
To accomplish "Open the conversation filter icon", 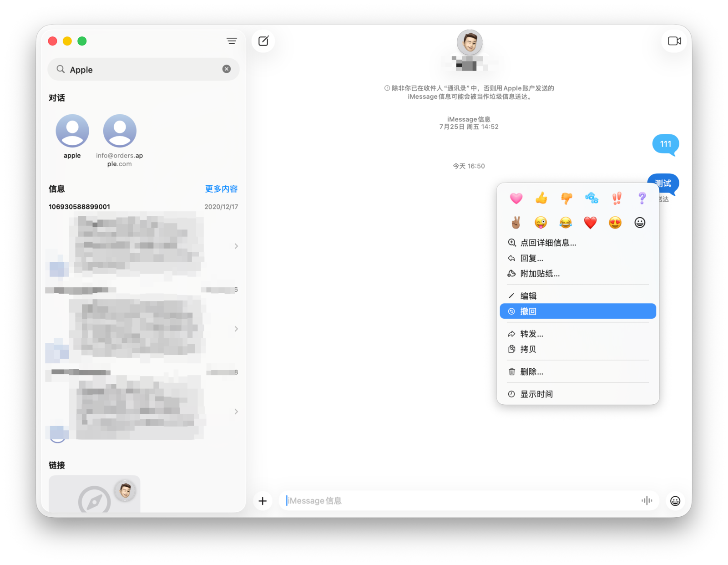I will point(232,41).
